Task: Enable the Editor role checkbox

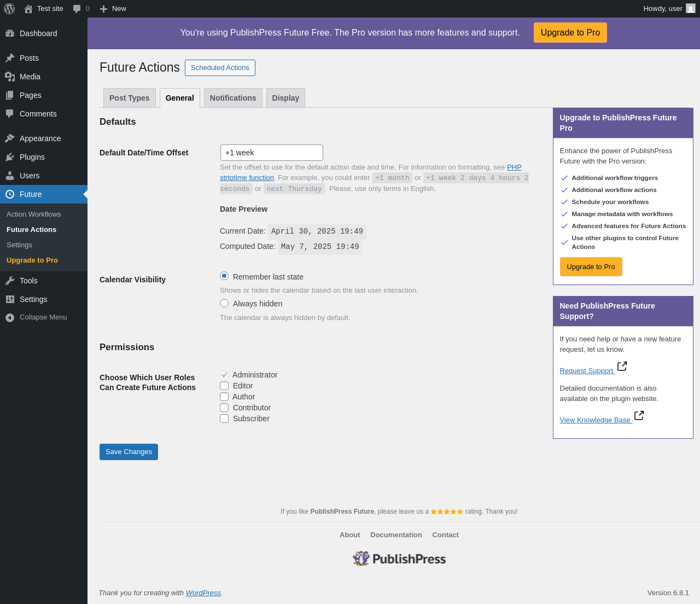Action: click(224, 386)
